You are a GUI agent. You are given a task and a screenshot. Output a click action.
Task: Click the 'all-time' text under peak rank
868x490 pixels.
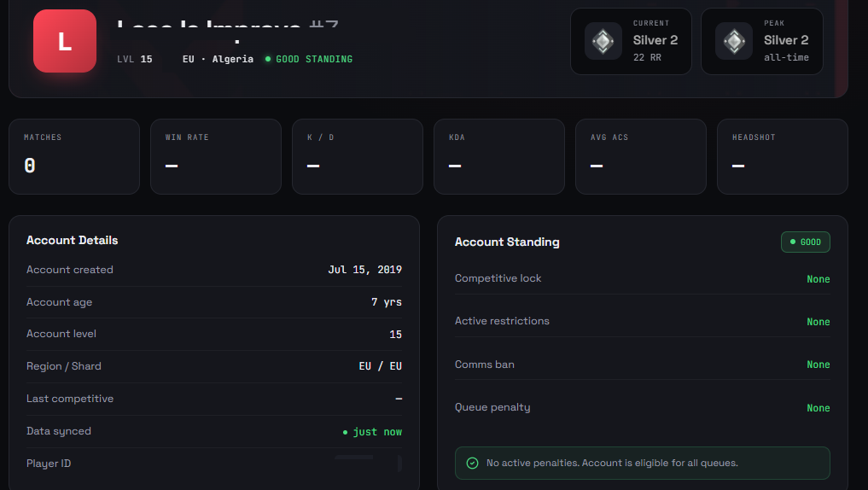(x=786, y=57)
